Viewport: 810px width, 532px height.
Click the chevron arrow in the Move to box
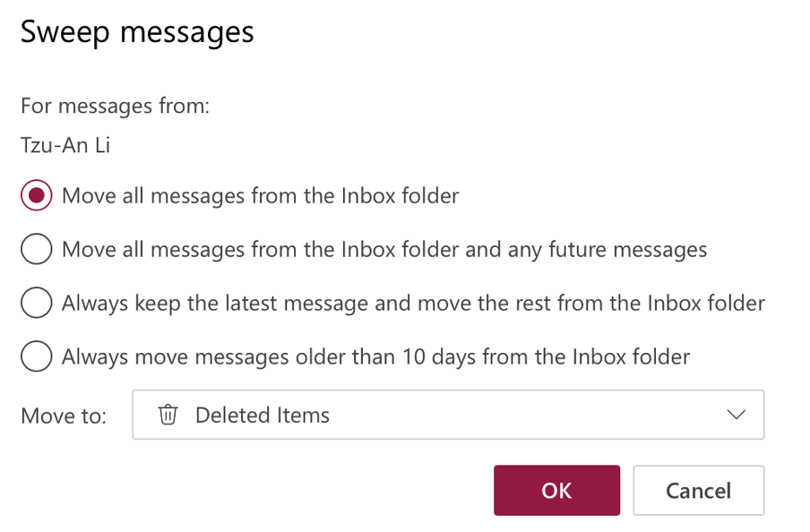(x=737, y=415)
